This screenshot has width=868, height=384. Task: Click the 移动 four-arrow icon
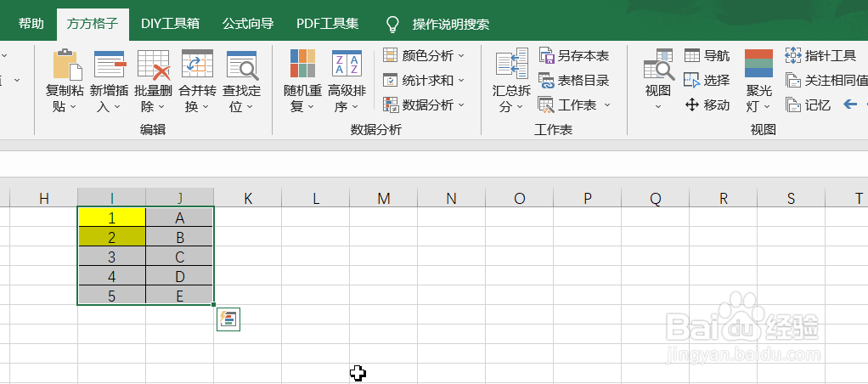[692, 104]
